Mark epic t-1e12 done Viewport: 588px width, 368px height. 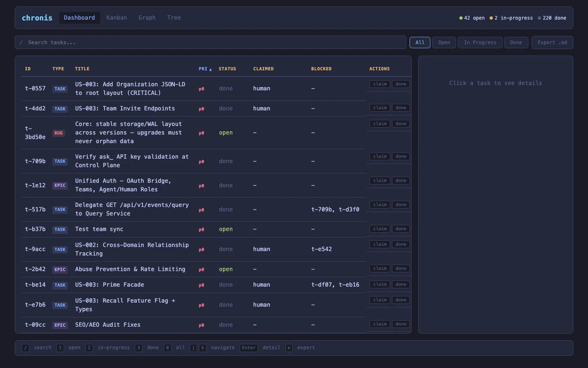(401, 181)
